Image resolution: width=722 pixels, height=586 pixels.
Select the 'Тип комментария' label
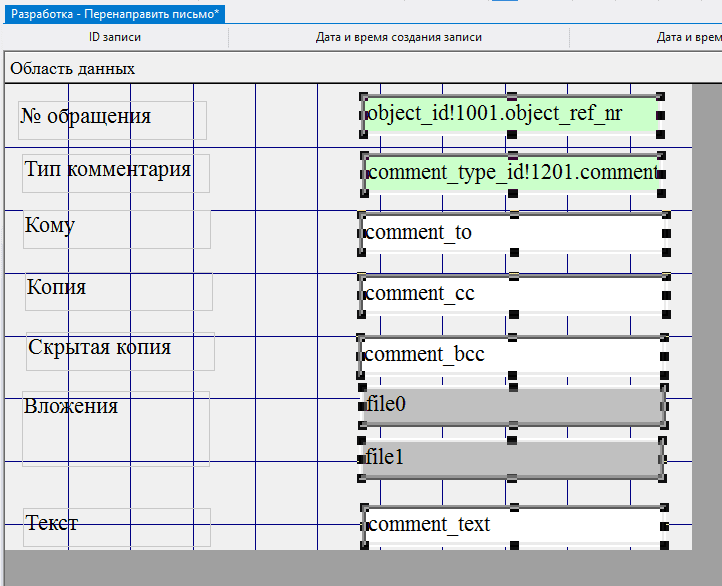108,169
